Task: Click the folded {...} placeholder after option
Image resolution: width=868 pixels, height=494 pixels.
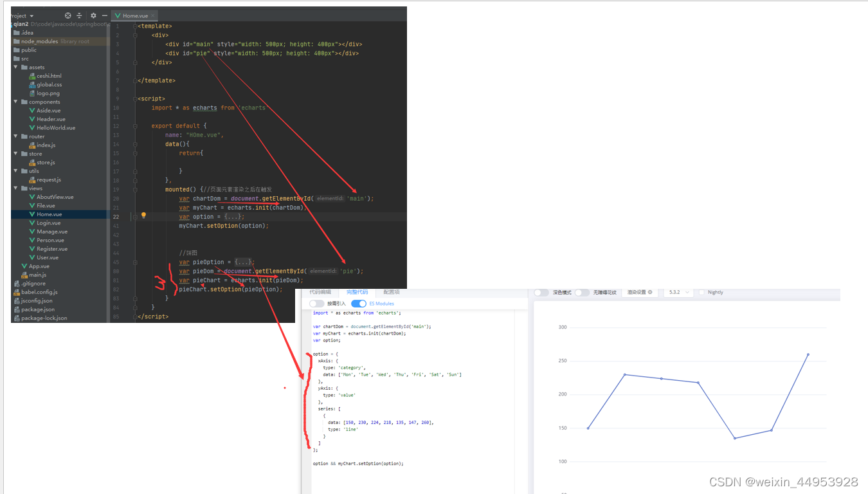Action: (234, 217)
